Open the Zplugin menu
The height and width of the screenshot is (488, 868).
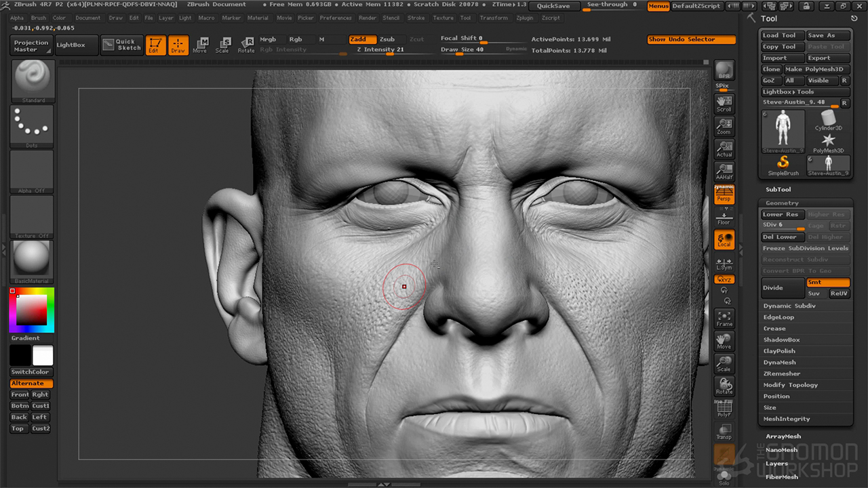click(524, 18)
